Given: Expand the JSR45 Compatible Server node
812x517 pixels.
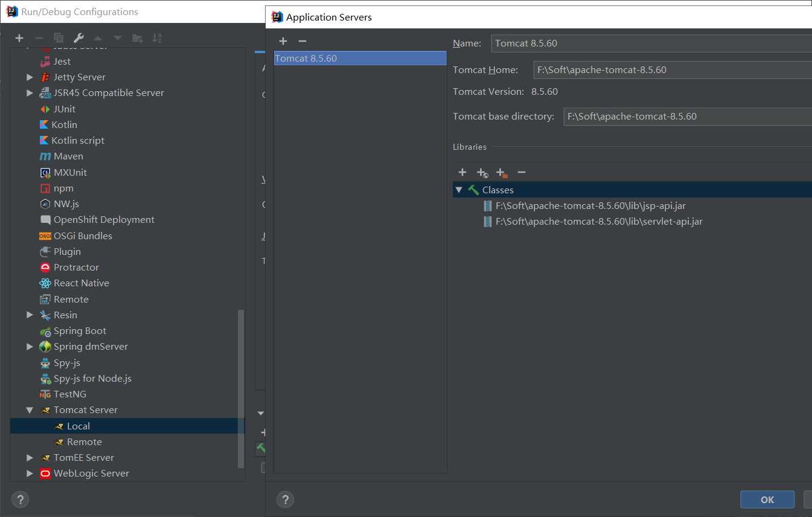Looking at the screenshot, I should [x=30, y=92].
